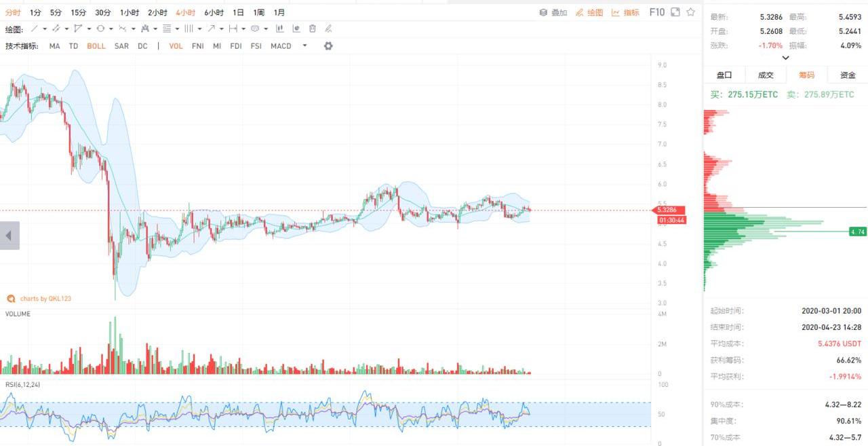The width and height of the screenshot is (868, 446).
Task: Open the F10 information page
Action: [656, 12]
